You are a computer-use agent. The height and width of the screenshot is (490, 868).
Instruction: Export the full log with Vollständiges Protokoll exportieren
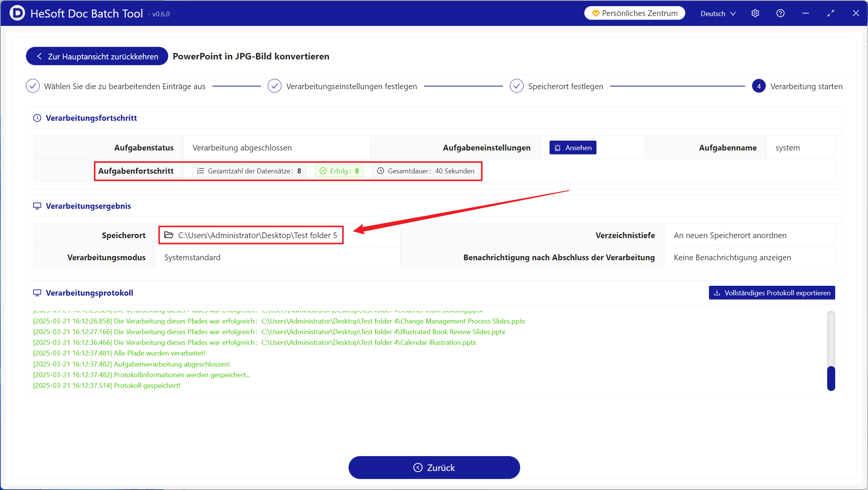click(x=772, y=293)
